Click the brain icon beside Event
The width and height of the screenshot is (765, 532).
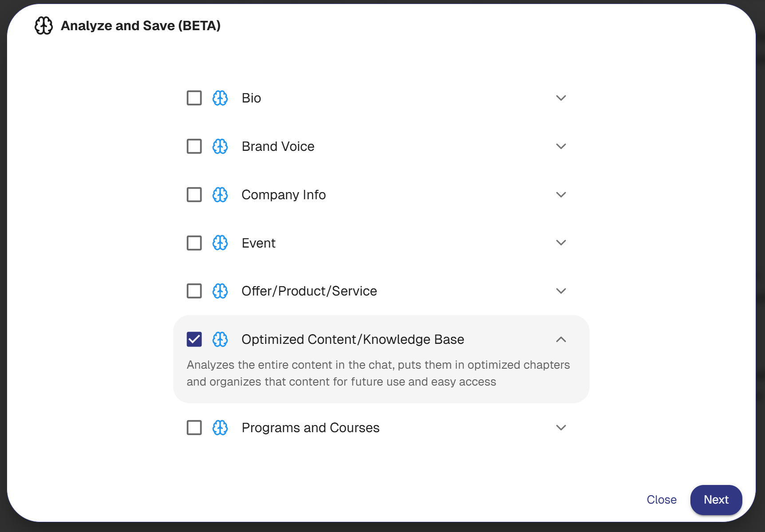tap(220, 243)
